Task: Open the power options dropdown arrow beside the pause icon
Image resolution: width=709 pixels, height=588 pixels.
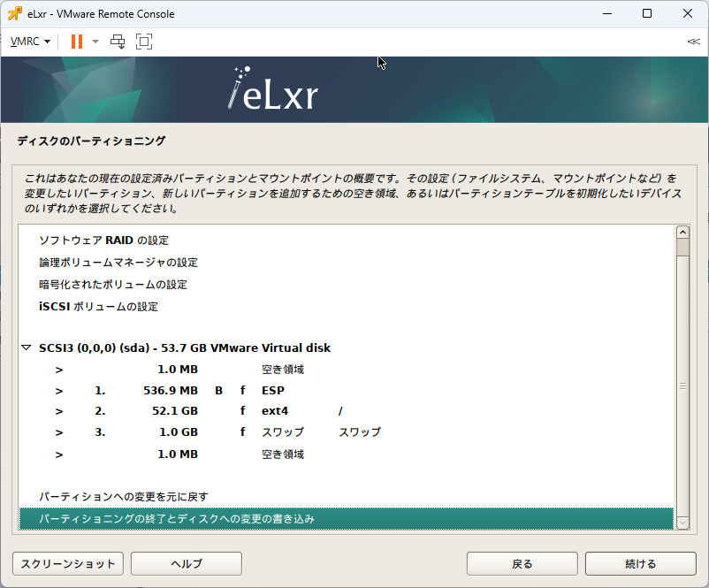Action: click(95, 42)
